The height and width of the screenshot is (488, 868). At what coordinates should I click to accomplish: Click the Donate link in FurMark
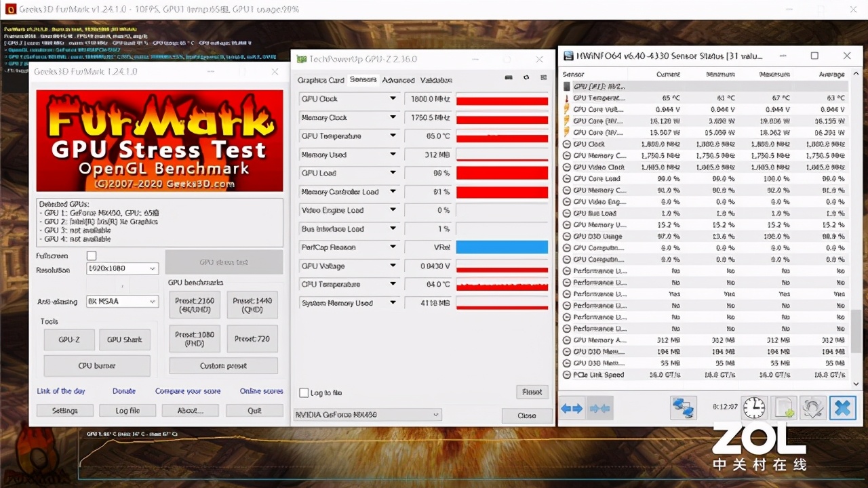(124, 391)
